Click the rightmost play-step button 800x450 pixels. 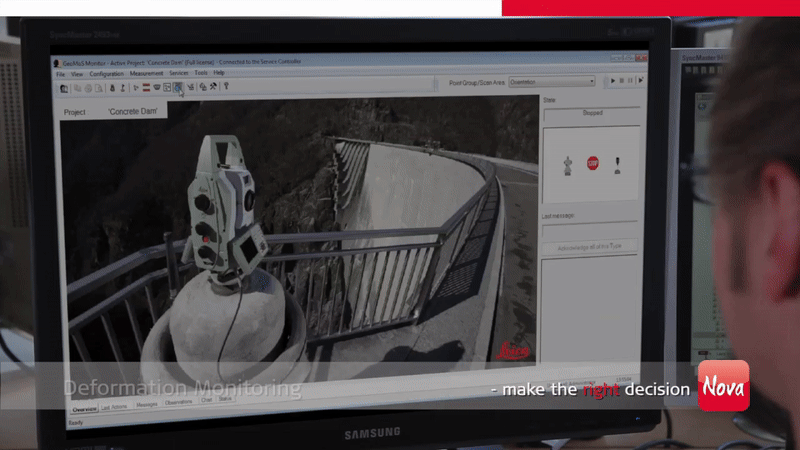tap(641, 80)
